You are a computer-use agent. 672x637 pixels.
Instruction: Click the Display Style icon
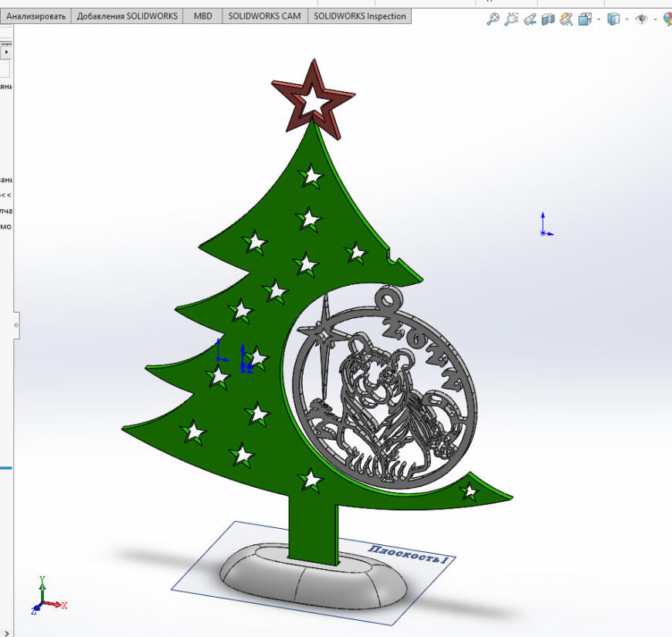614,19
